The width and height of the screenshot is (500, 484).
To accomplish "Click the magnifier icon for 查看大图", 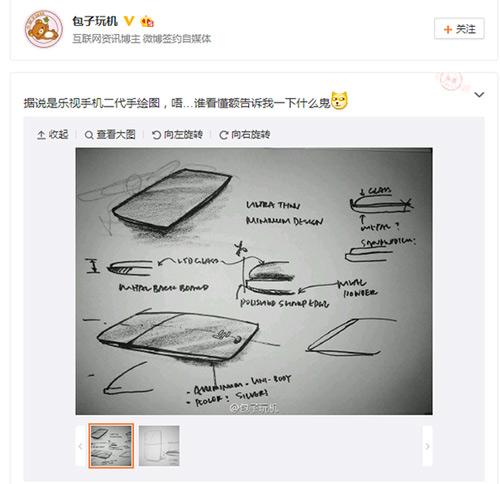I will (x=89, y=135).
